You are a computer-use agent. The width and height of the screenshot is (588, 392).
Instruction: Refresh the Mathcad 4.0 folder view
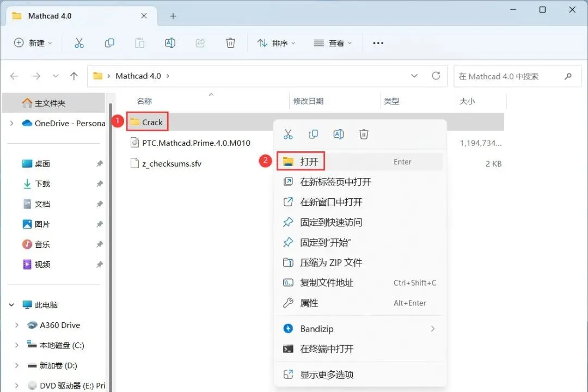(x=436, y=76)
